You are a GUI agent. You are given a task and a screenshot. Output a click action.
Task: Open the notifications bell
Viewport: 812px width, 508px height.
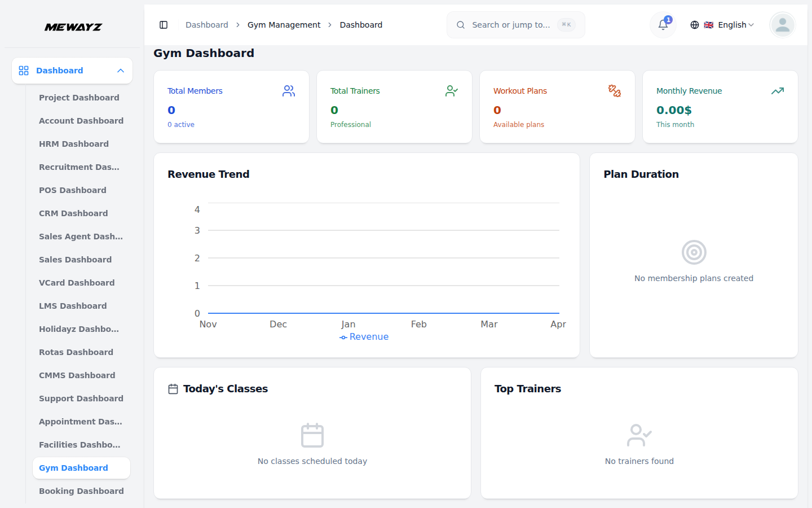(x=663, y=25)
